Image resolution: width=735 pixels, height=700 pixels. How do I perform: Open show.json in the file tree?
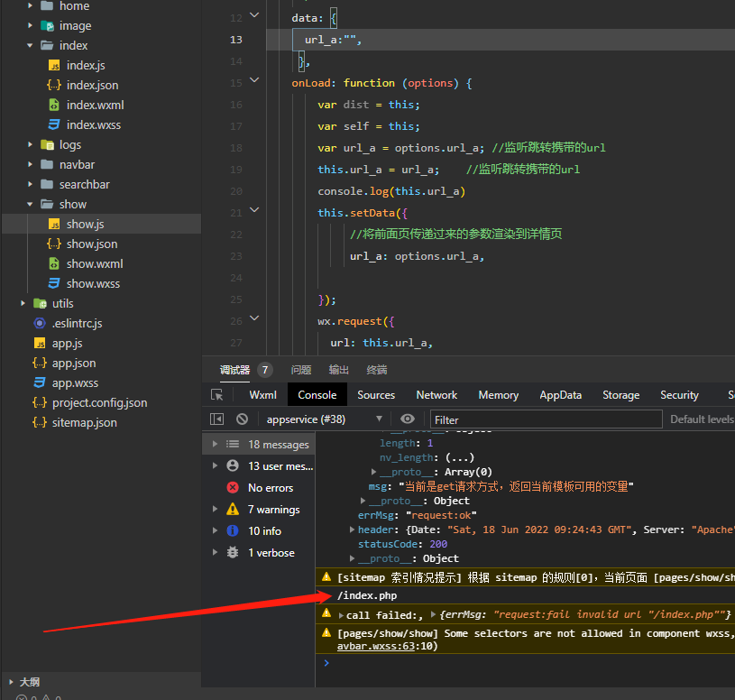(x=92, y=244)
